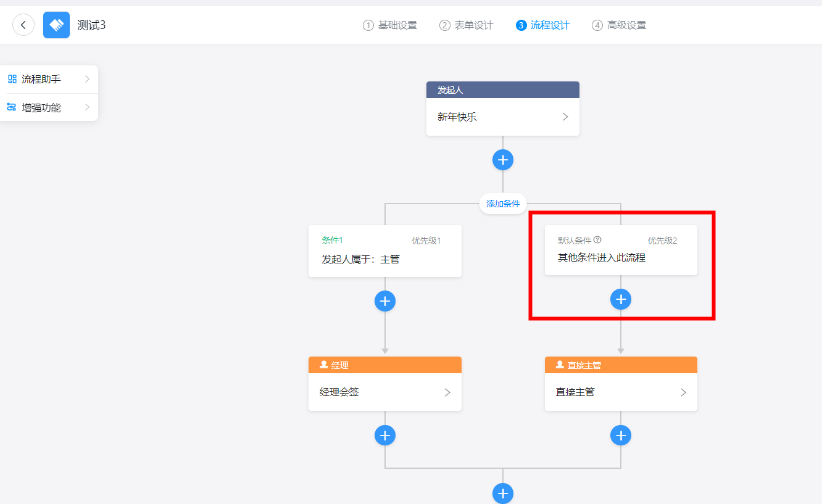Click the person icon in 经理 header
Screen dimensions: 822x504
click(323, 365)
